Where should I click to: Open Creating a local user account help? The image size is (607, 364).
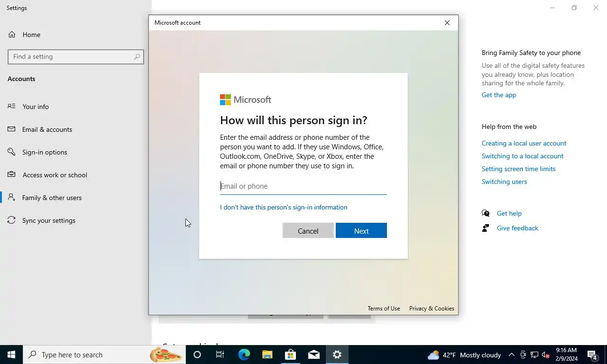(x=524, y=143)
